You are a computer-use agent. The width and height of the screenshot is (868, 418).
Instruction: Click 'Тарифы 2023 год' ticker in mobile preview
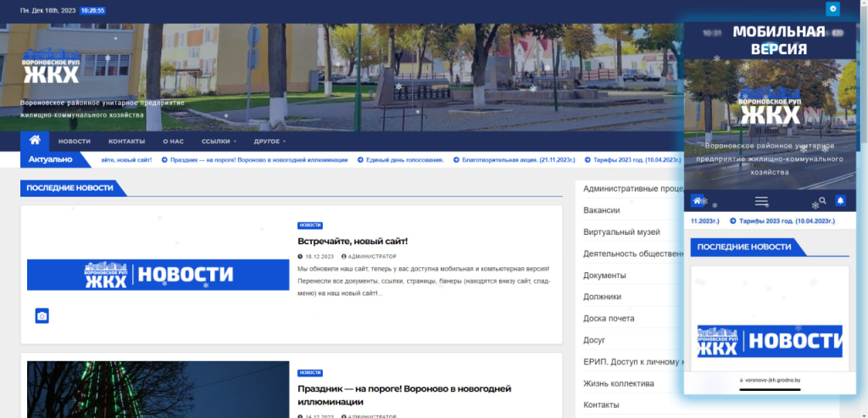coord(786,221)
